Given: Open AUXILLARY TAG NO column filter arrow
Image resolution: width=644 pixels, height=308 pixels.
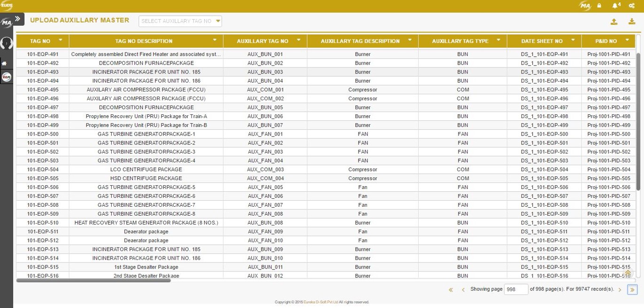Looking at the screenshot, I should (x=299, y=40).
